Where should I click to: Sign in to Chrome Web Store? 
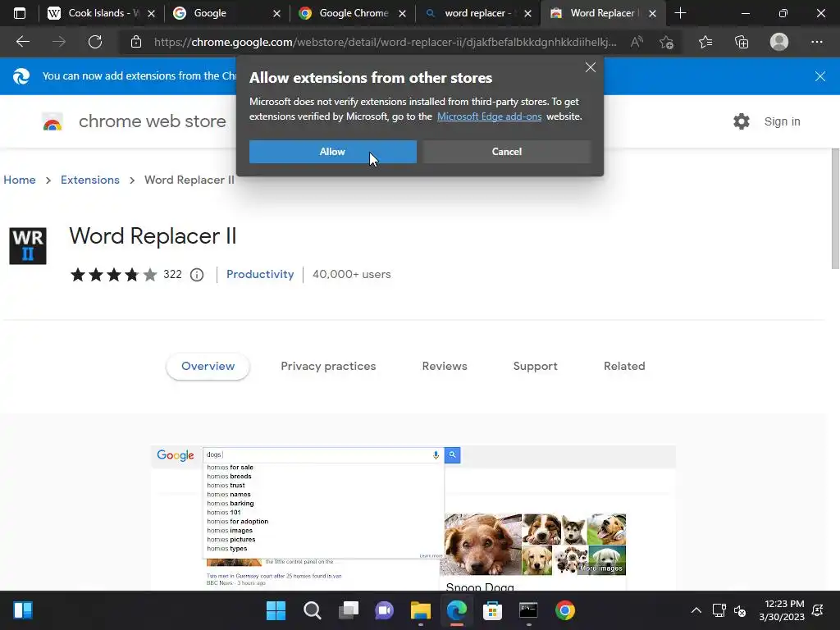782,121
